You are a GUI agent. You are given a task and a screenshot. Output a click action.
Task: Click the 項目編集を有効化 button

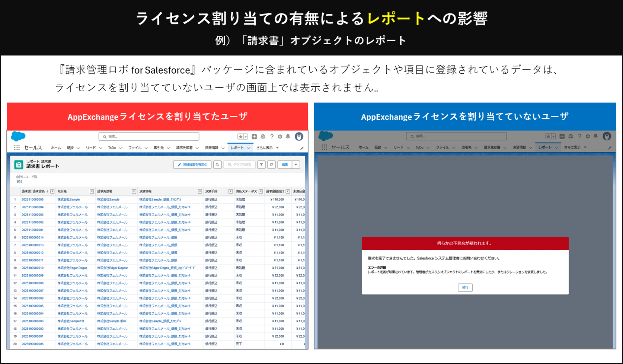(x=192, y=165)
